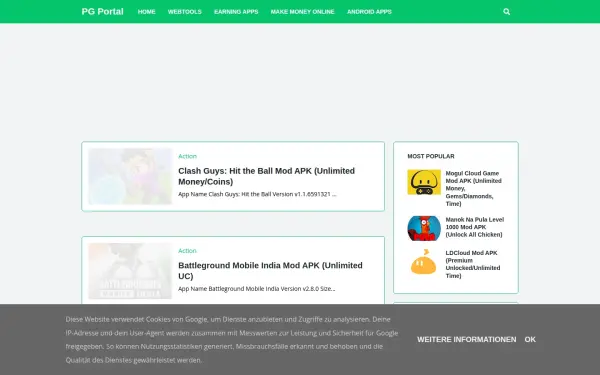This screenshot has width=600, height=375.
Task: Open the search icon in header
Action: pyautogui.click(x=506, y=11)
